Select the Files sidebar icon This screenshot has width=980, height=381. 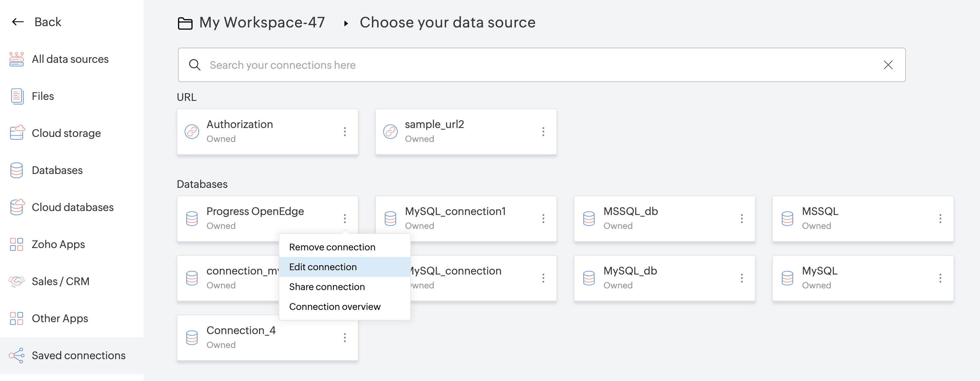click(x=17, y=96)
